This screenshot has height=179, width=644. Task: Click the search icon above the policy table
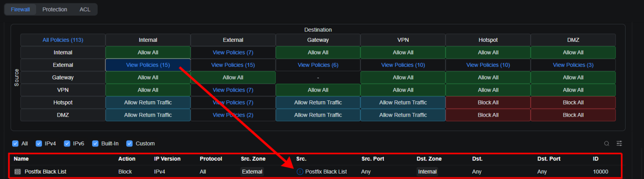click(x=606, y=143)
